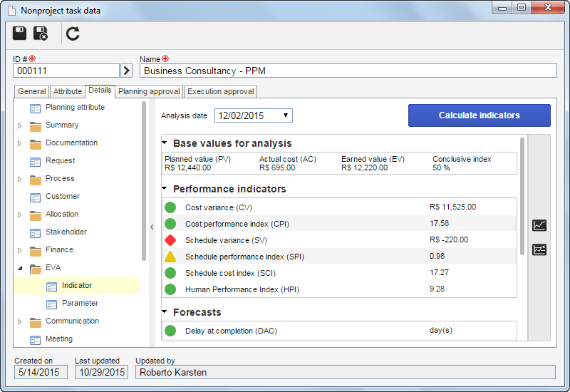
Task: Select the Parameter tree item
Action: tap(80, 304)
